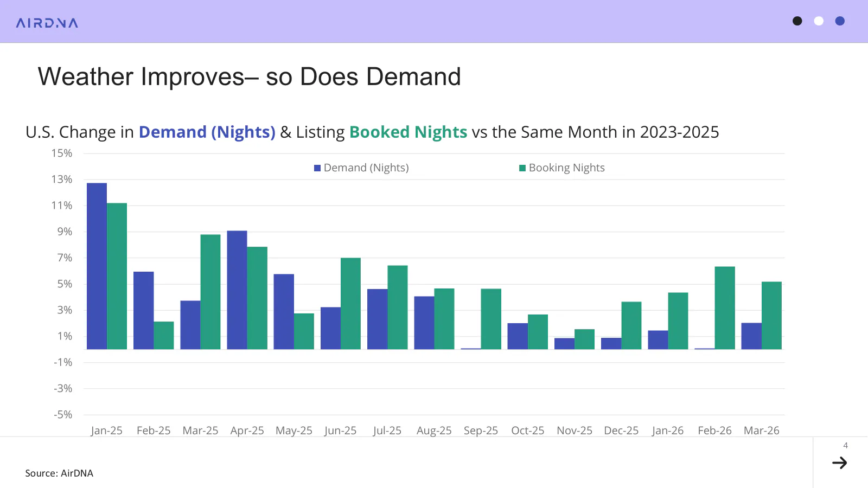Viewport: 868px width, 488px height.
Task: Click the slide page number 4
Action: (x=845, y=446)
